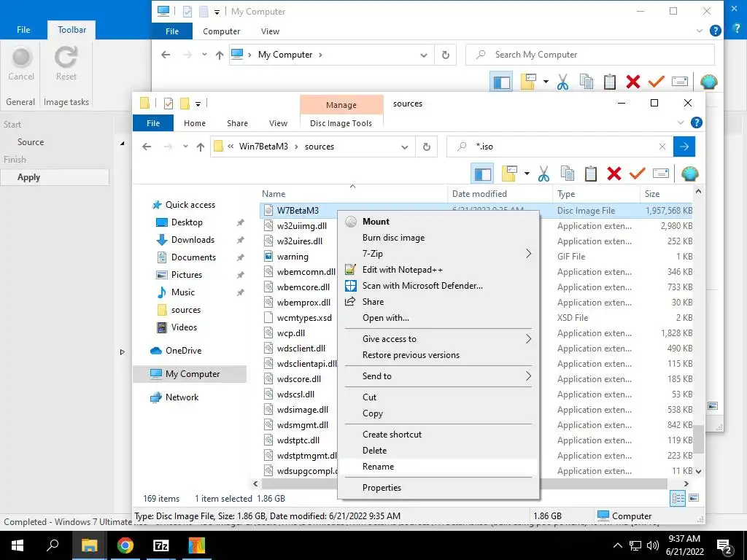Refresh the sources folder view
The height and width of the screenshot is (560, 747).
[x=427, y=147]
